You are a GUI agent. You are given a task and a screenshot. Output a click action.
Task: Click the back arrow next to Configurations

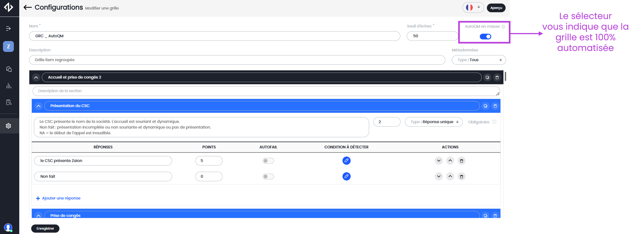tap(28, 8)
